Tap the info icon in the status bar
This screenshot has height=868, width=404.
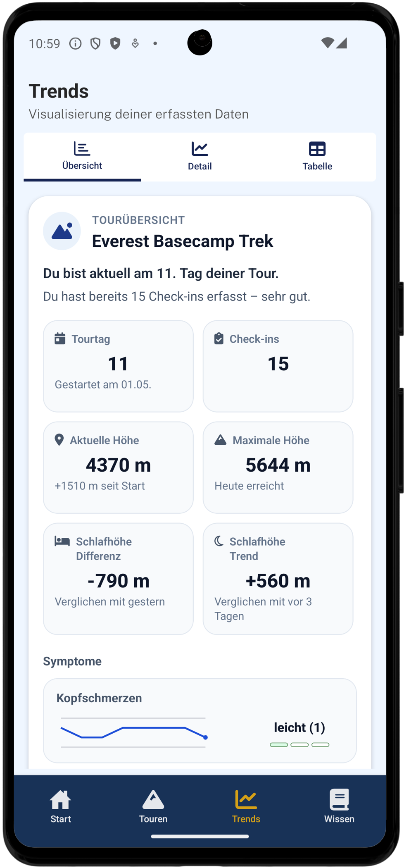75,43
